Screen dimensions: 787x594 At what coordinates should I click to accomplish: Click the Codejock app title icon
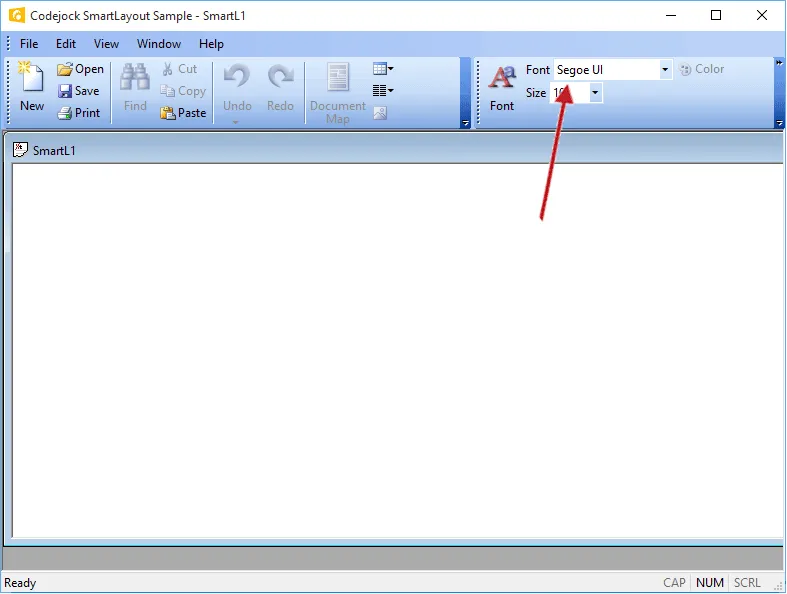[17, 16]
